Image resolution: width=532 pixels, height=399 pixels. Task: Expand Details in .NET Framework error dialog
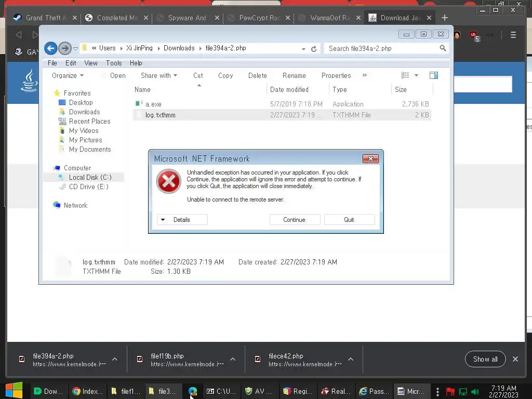[x=182, y=220]
